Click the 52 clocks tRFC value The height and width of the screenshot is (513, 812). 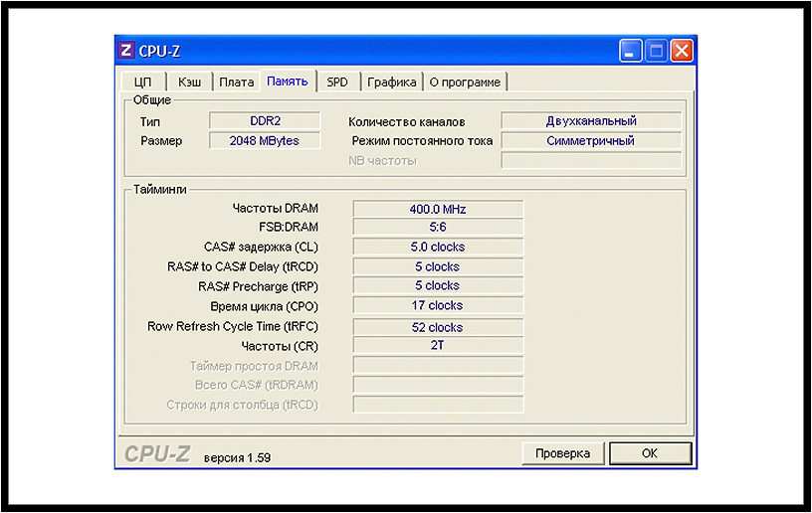click(x=438, y=327)
